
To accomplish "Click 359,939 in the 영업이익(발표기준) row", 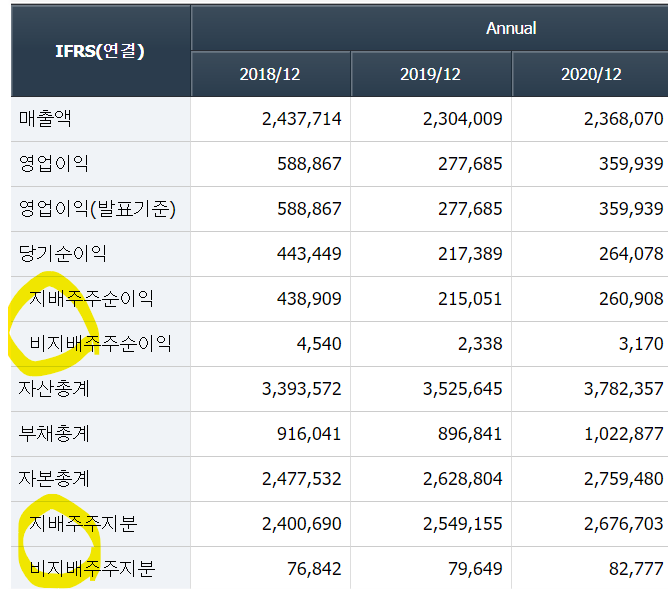I will click(x=631, y=209).
